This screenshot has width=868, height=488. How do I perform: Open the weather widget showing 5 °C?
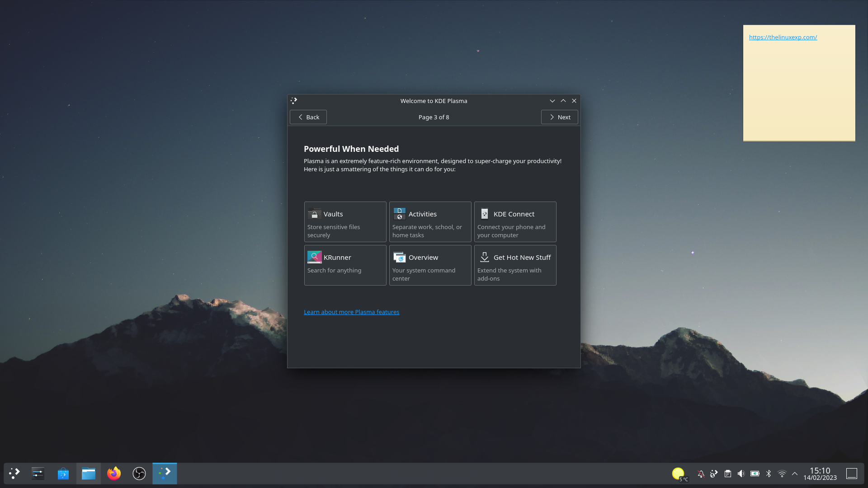pos(679,474)
